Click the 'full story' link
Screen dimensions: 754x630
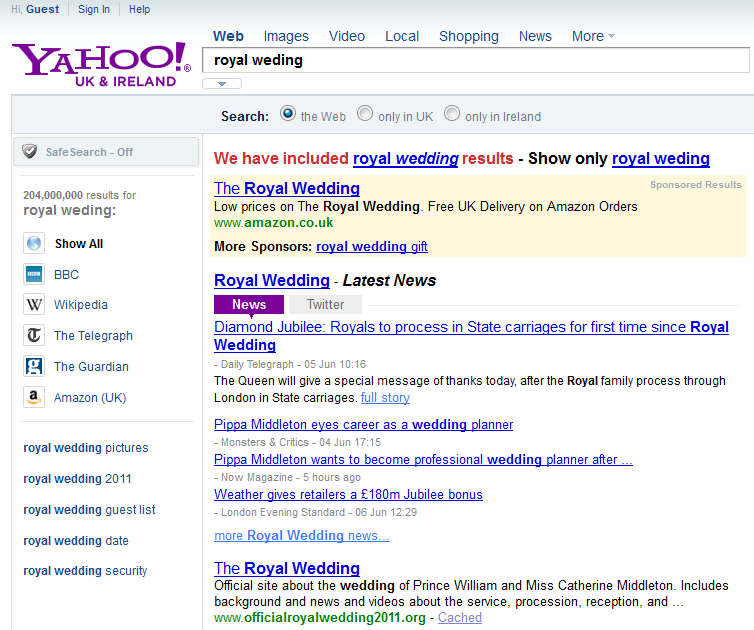(x=385, y=398)
